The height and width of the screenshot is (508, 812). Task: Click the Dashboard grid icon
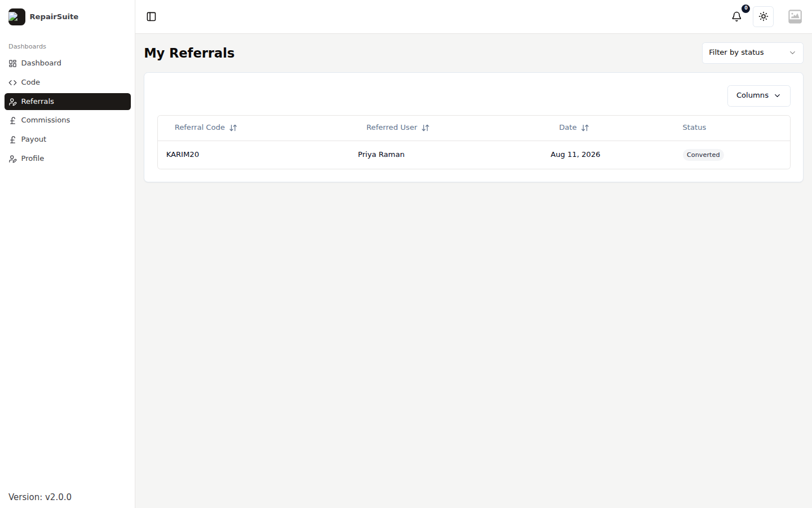coord(12,64)
